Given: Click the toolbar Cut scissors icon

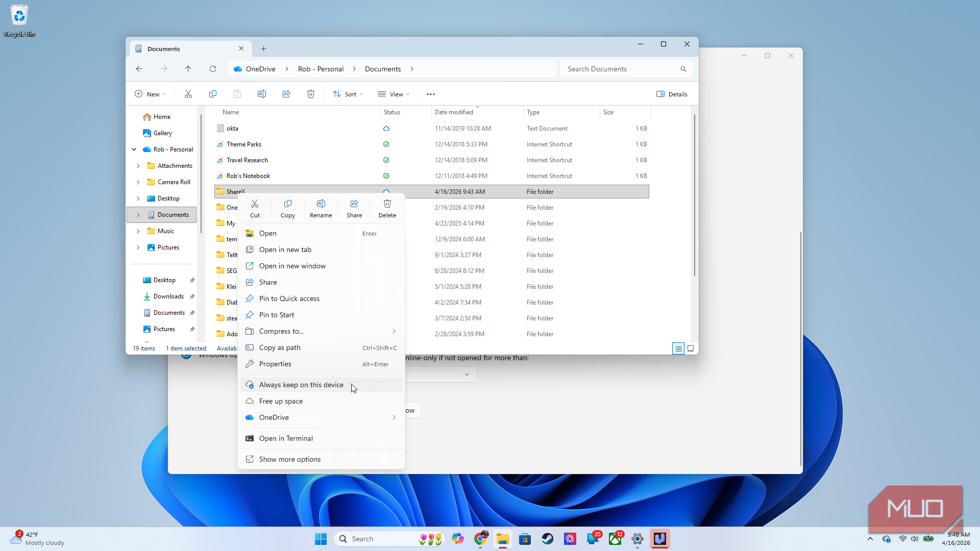Looking at the screenshot, I should tap(188, 94).
